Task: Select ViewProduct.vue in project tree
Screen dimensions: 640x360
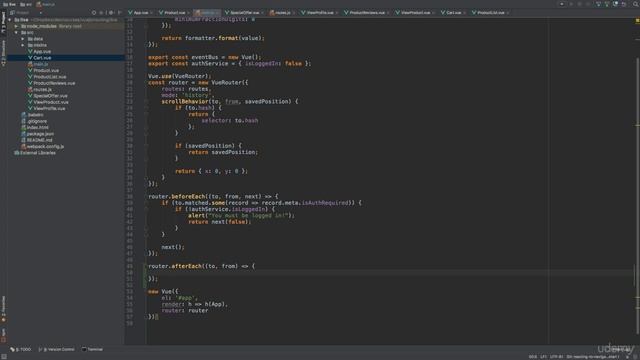Action: (x=48, y=102)
